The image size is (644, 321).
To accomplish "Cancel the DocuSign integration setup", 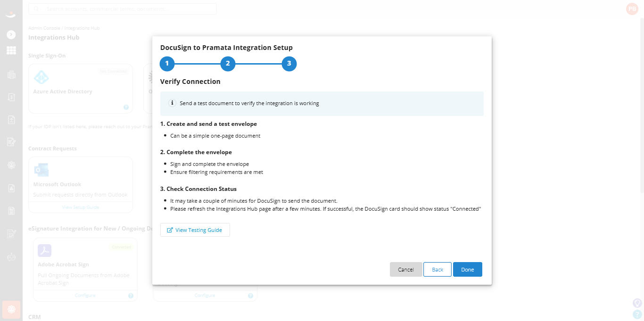I will [406, 270].
